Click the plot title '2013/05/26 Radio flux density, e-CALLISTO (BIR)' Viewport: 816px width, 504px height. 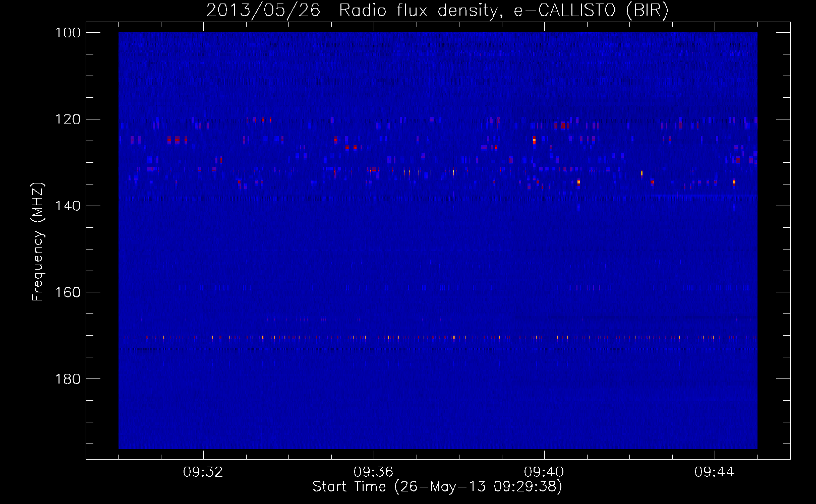coord(437,11)
